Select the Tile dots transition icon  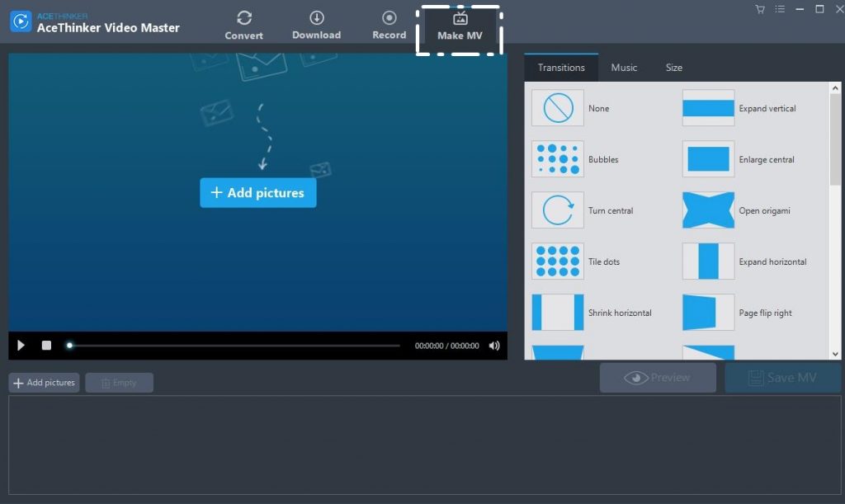coord(558,261)
